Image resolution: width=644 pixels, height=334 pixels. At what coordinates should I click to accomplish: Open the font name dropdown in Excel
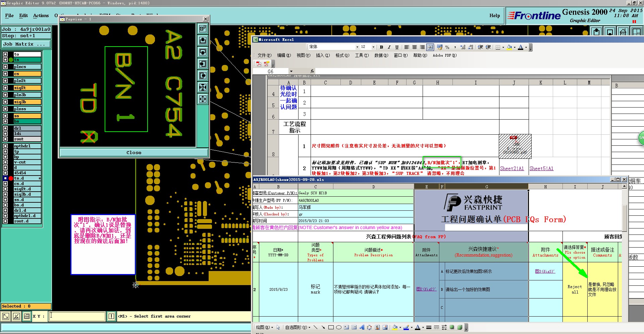tap(357, 47)
